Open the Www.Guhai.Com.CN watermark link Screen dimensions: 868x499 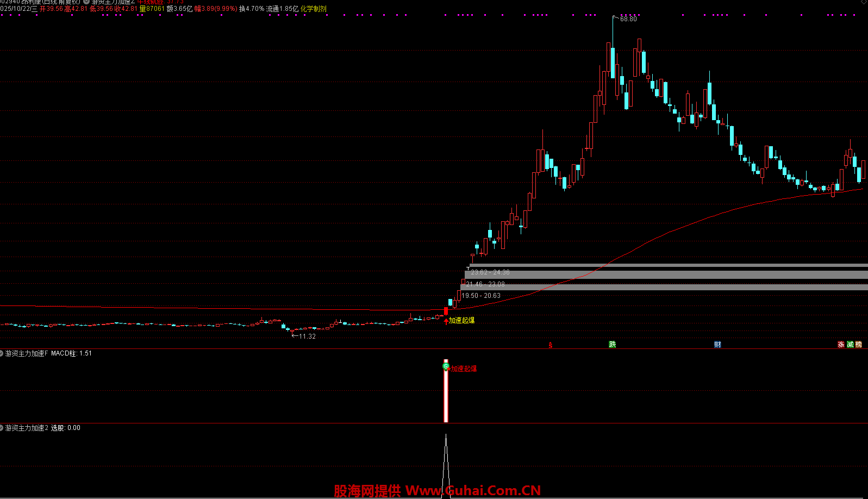click(473, 491)
